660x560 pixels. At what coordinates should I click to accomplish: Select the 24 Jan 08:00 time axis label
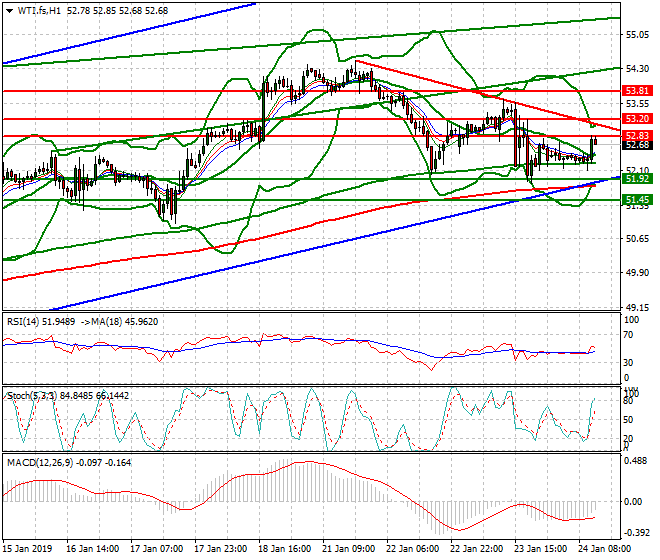click(x=604, y=549)
